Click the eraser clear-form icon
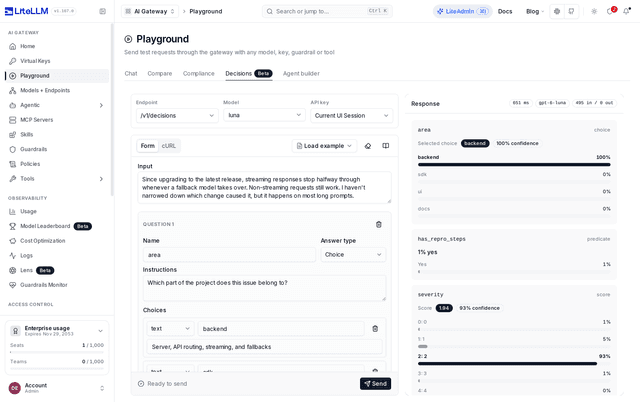 [368, 146]
